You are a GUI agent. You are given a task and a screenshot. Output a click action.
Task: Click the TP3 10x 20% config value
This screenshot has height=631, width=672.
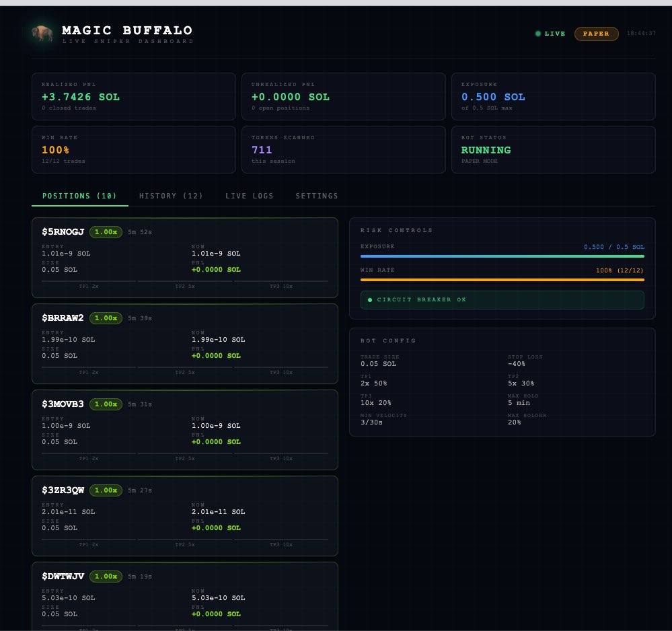[x=376, y=403]
